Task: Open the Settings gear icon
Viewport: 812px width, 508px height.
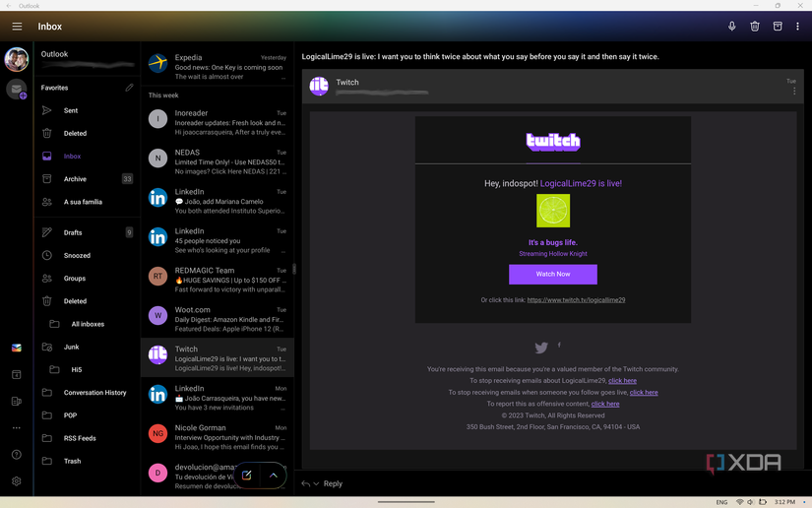Action: (17, 481)
